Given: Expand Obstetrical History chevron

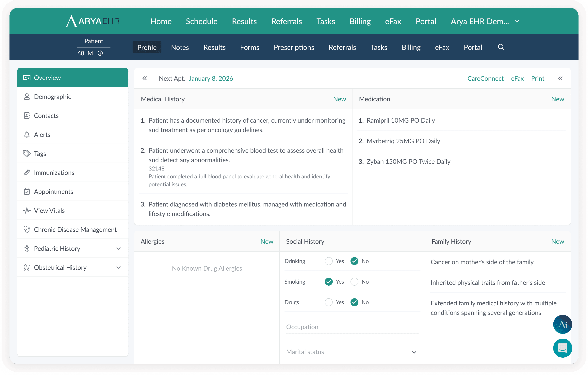Looking at the screenshot, I should coord(118,267).
